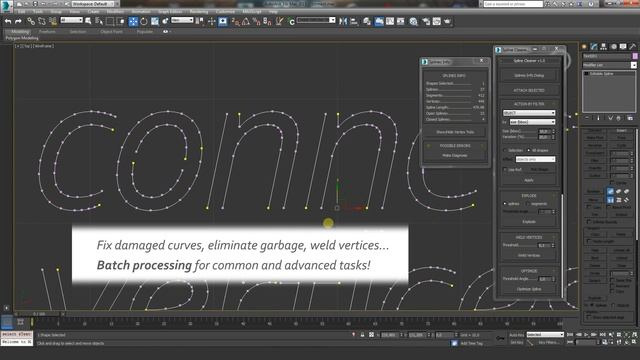
Task: Open the Motion tab in command panel
Action: click(x=613, y=47)
